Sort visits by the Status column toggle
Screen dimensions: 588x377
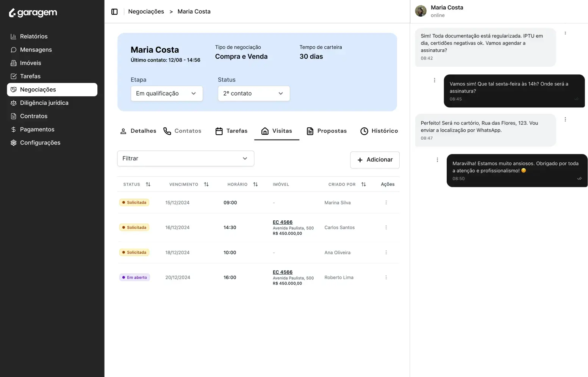[148, 184]
